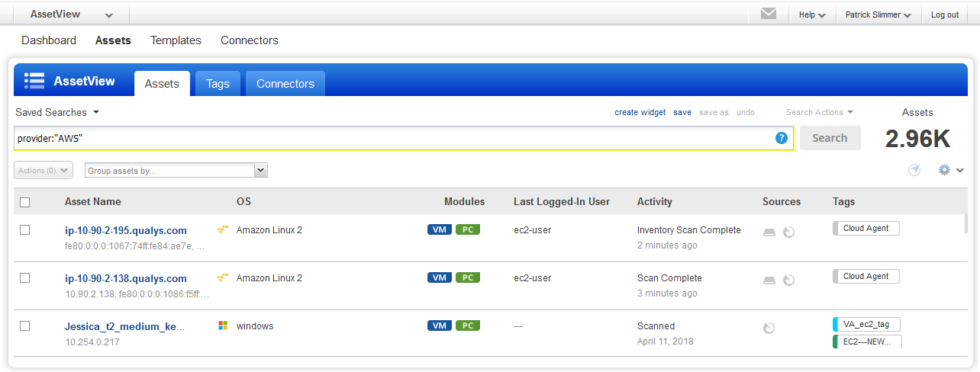Click Modules column header
980x372 pixels.
pos(464,202)
